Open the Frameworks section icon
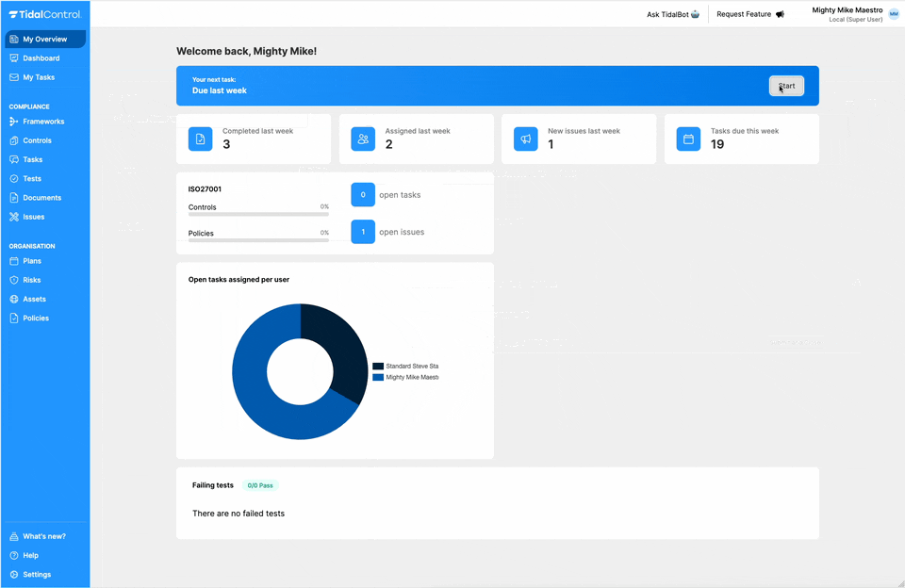The image size is (905, 588). pos(13,121)
